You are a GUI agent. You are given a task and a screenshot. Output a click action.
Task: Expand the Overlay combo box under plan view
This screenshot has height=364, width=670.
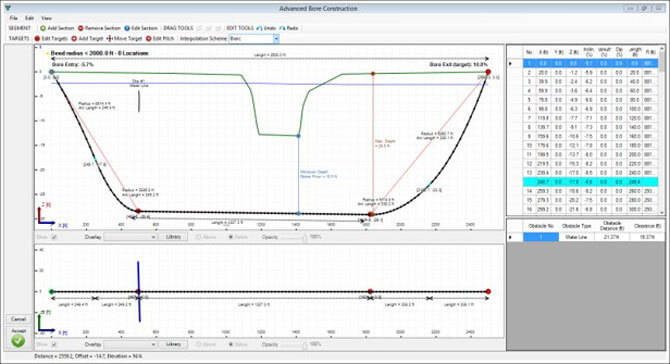click(130, 344)
